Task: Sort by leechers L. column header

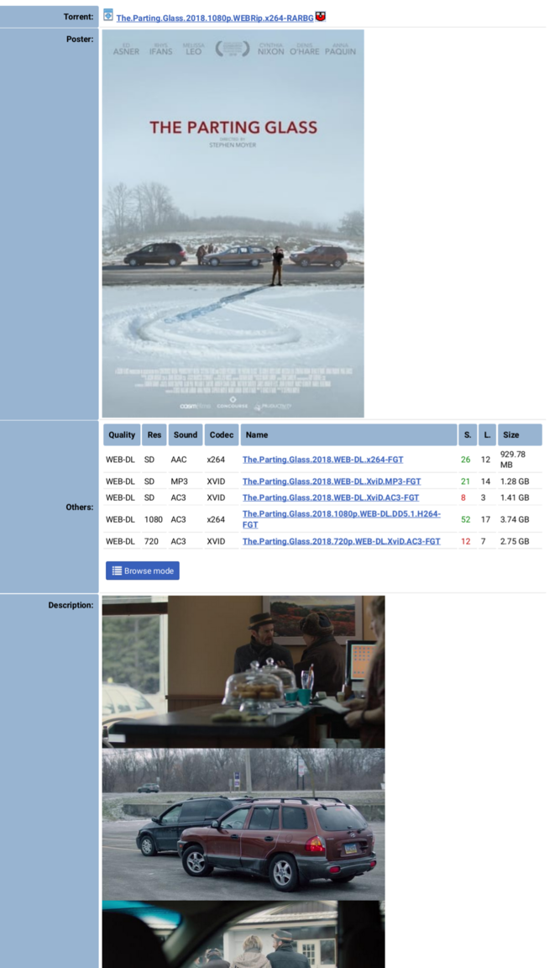Action: pos(487,434)
